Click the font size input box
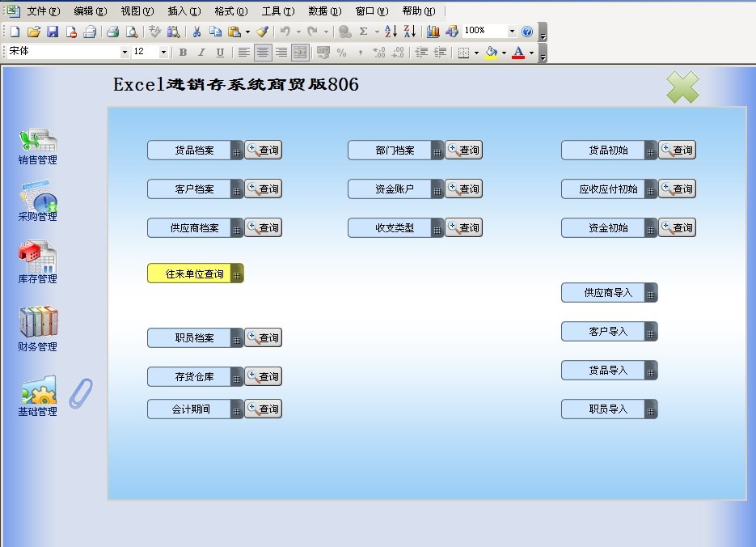This screenshot has height=547, width=756. 145,52
